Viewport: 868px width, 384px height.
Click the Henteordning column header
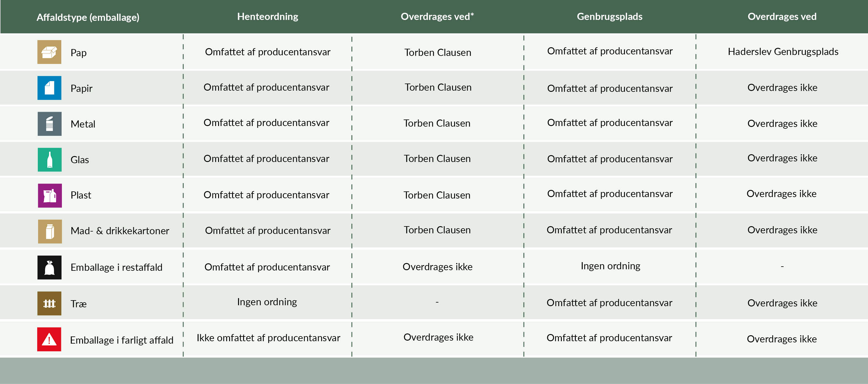click(268, 16)
